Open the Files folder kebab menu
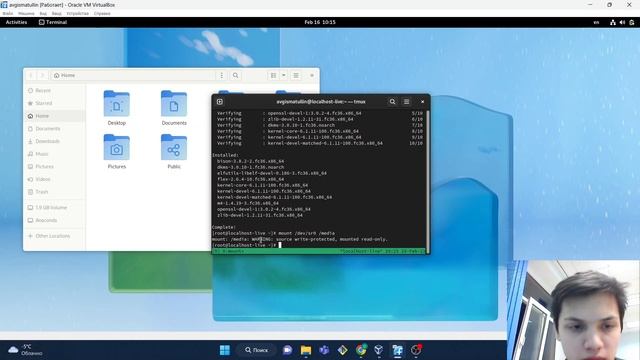This screenshot has height=360, width=640. tap(222, 76)
